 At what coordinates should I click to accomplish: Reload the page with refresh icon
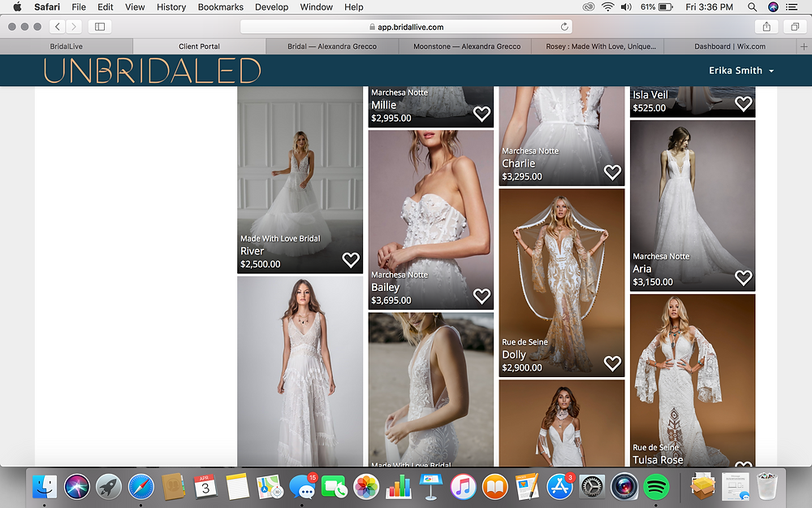[564, 27]
